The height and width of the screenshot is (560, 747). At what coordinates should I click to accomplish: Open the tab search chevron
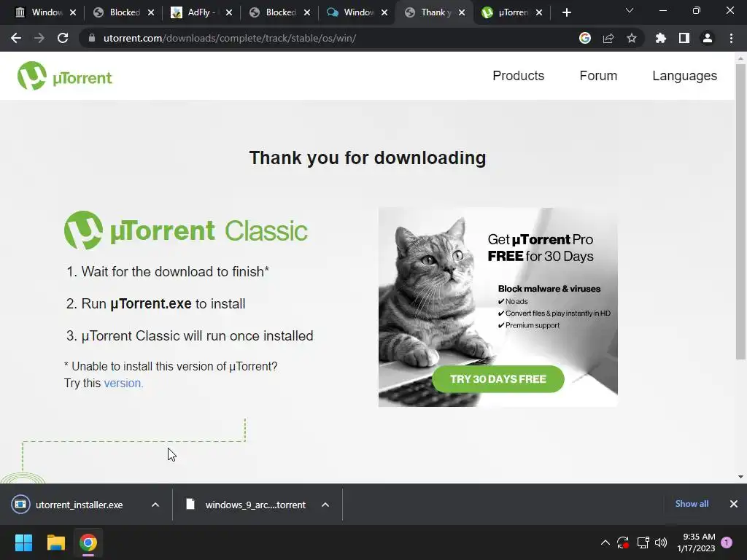click(x=630, y=10)
